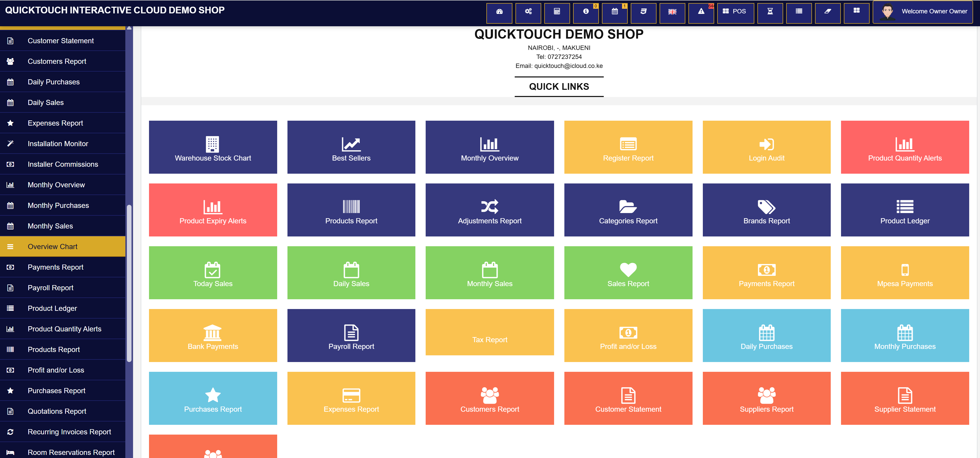Select Daily Purchases in the sidebar

[62, 82]
